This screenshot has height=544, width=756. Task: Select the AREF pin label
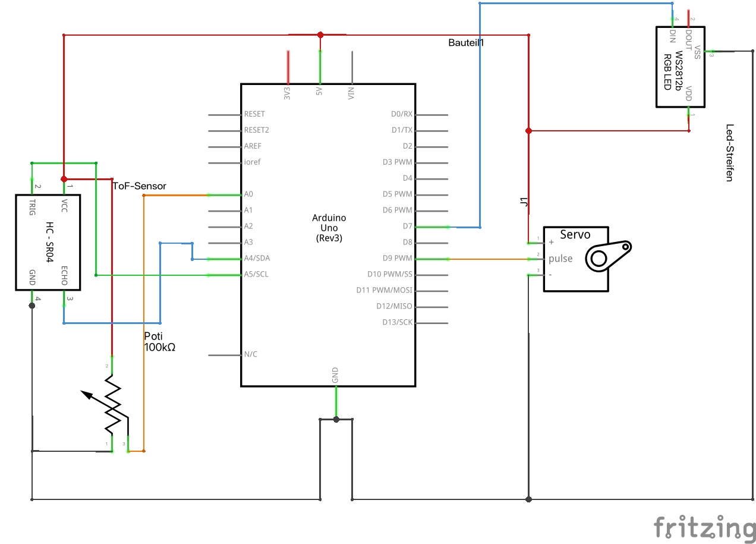(253, 146)
